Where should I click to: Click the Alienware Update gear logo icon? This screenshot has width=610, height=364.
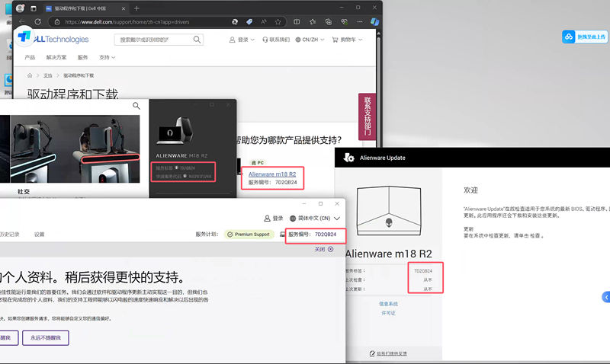[x=348, y=158]
